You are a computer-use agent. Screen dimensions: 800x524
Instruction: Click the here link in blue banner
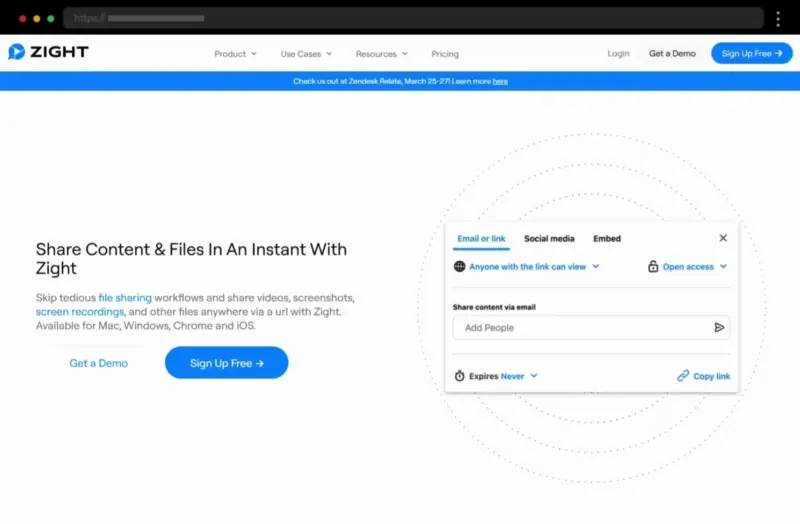(x=500, y=81)
